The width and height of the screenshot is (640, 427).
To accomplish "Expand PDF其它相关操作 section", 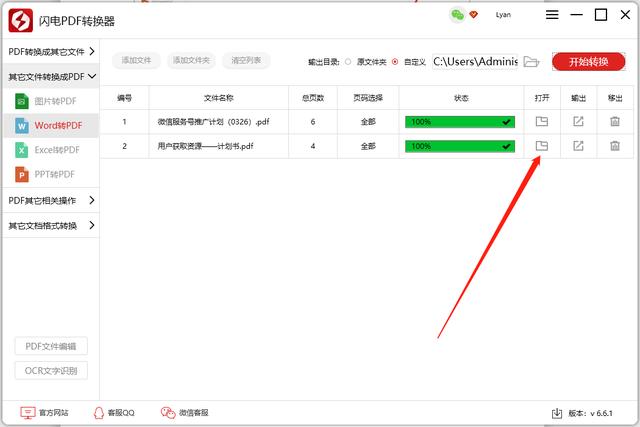I will 50,200.
